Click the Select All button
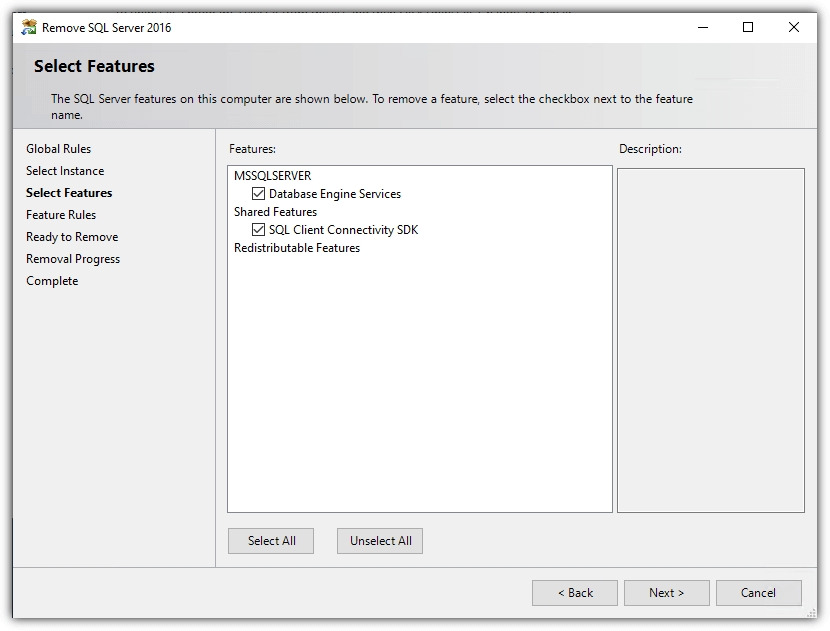 point(271,541)
